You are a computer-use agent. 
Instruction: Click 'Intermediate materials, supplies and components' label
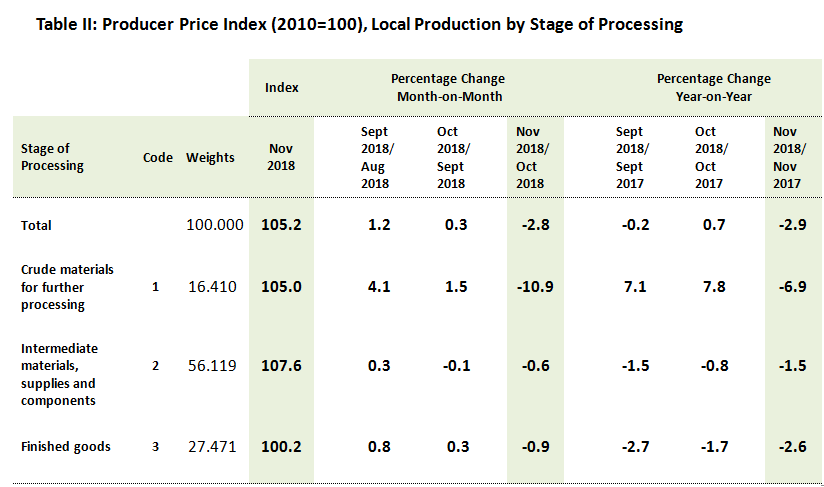pyautogui.click(x=59, y=374)
